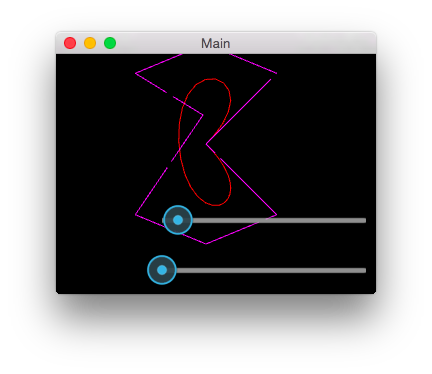Viewport: 432px width, 374px height.
Task: Click the magenta polygon's lower-left corner vertex
Action: 136,214
